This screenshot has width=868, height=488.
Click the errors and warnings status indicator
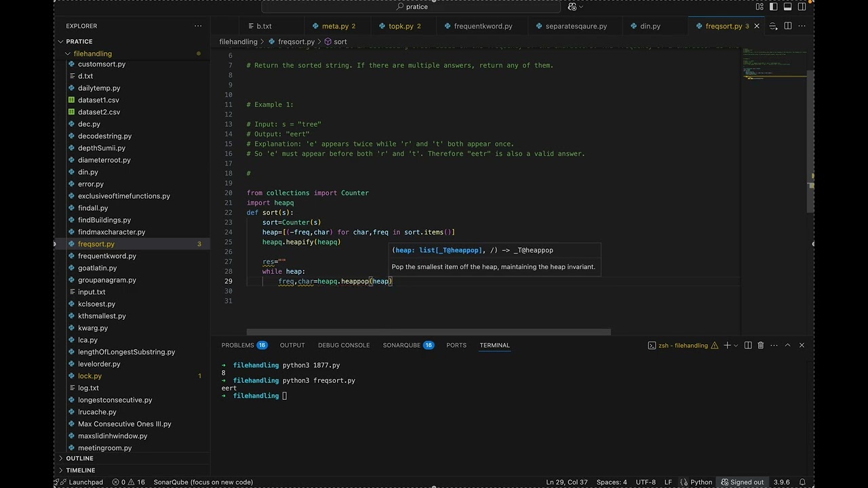(129, 482)
